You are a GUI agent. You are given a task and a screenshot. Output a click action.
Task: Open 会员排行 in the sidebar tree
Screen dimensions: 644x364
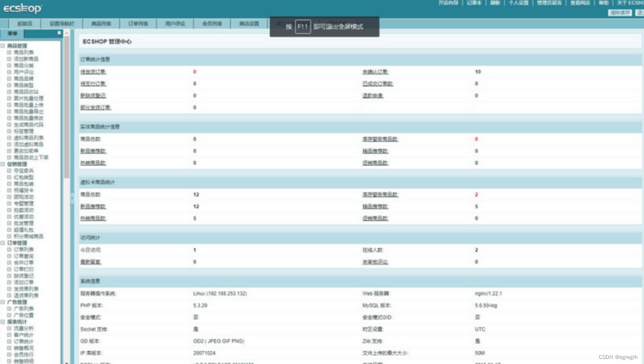pos(23,355)
